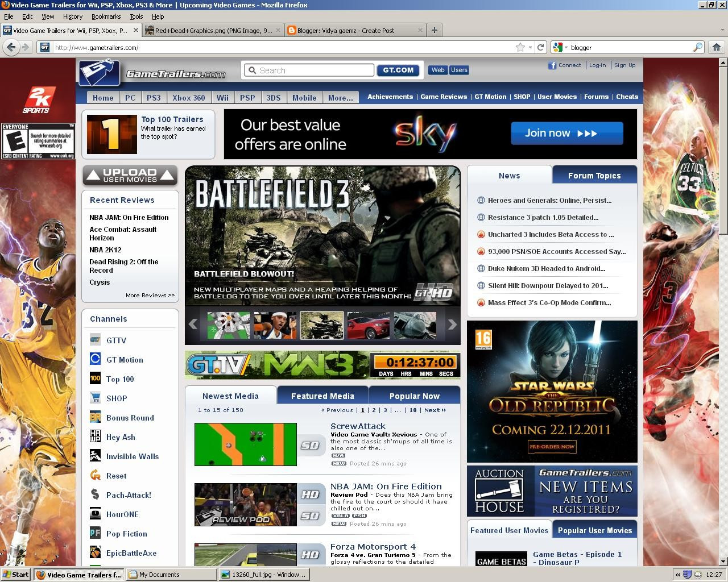This screenshot has height=582, width=728.
Task: Open the PS3 platform tab
Action: (154, 98)
